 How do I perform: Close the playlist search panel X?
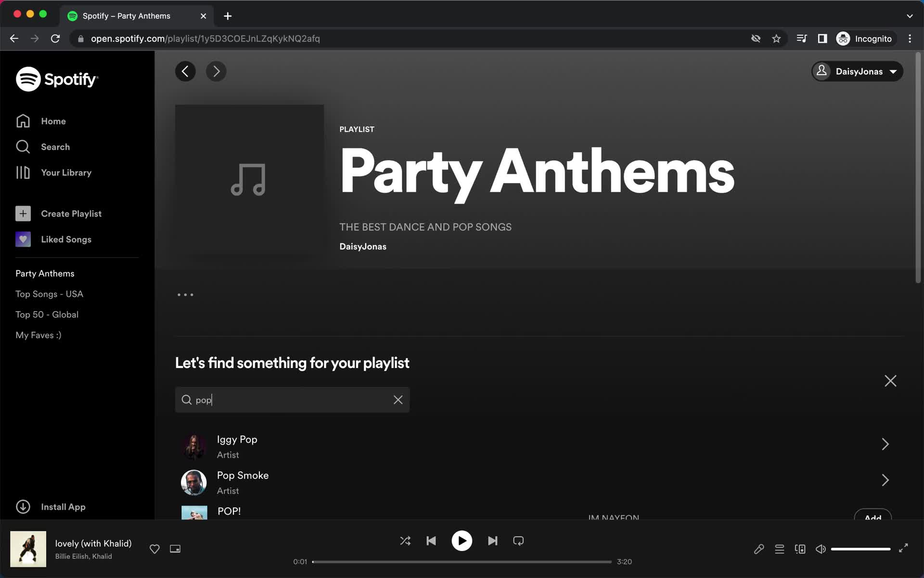click(x=891, y=381)
